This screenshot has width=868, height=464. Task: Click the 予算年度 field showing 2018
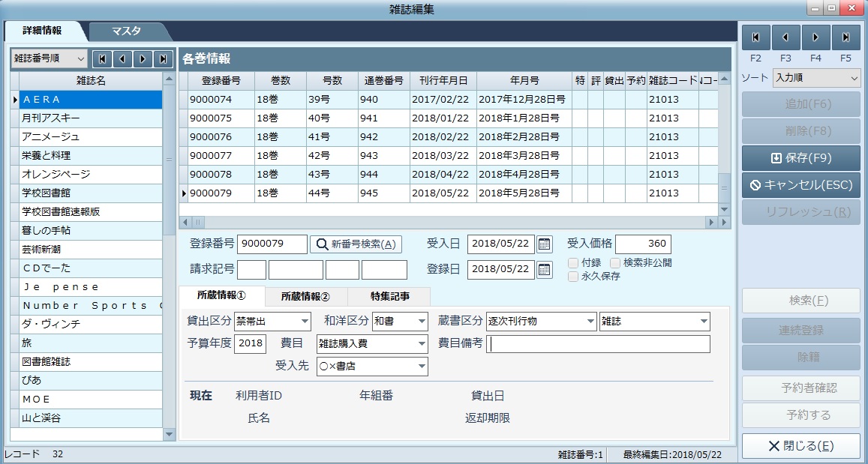[251, 344]
